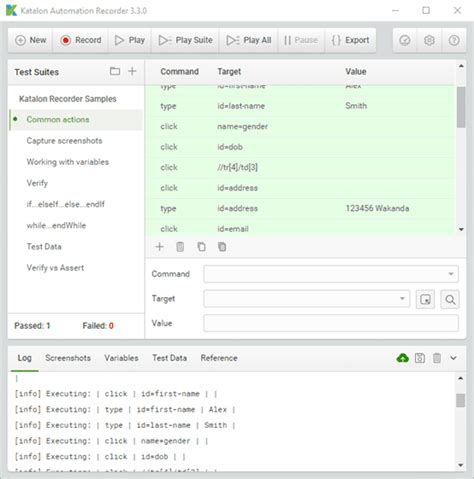The width and height of the screenshot is (474, 479).
Task: Click the Target column header
Action: (229, 71)
